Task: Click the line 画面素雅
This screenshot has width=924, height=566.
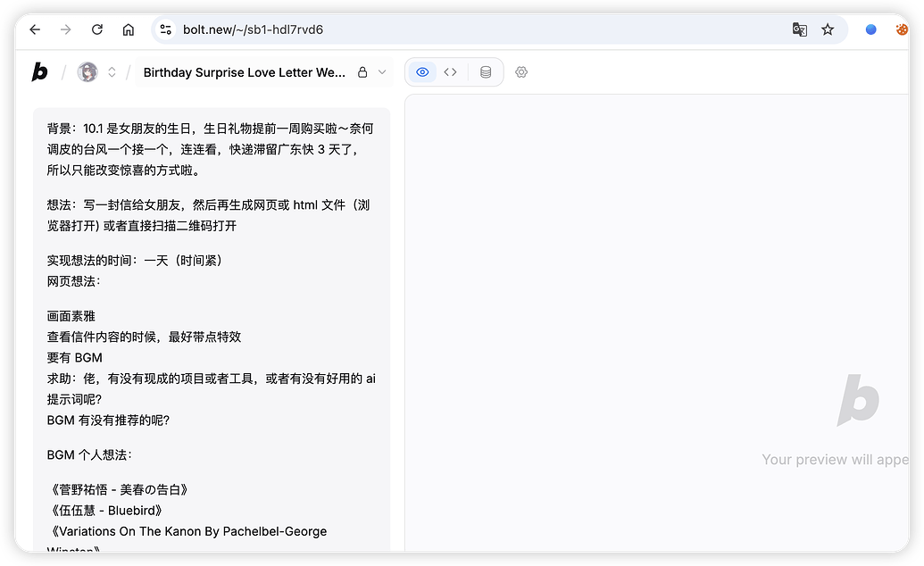Action: [71, 316]
